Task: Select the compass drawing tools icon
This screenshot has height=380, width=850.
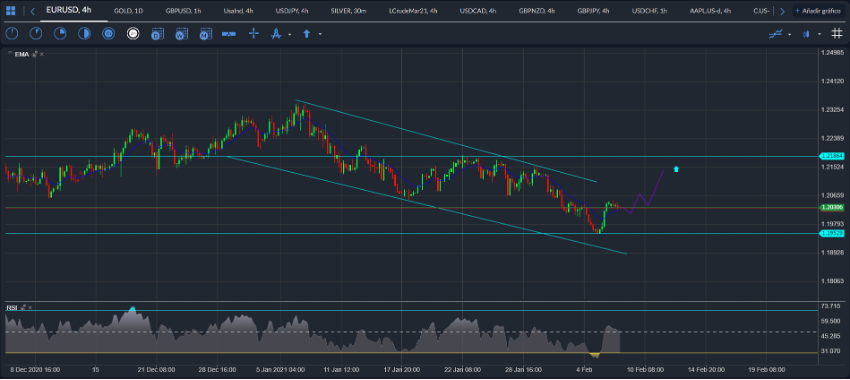Action: pyautogui.click(x=276, y=34)
